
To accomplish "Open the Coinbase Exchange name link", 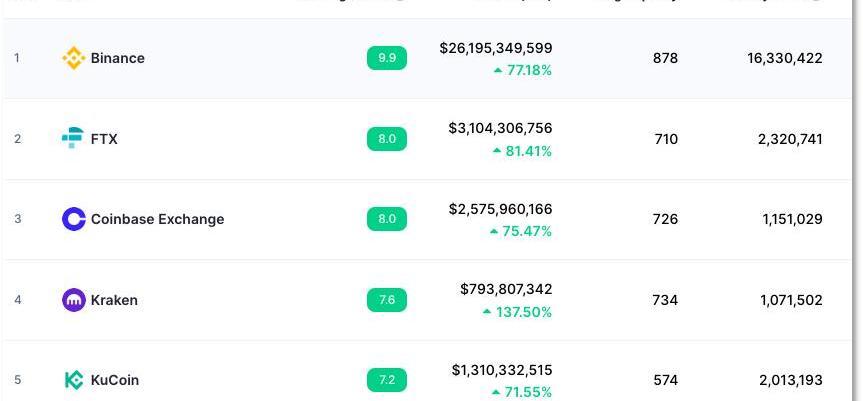I will click(x=157, y=219).
